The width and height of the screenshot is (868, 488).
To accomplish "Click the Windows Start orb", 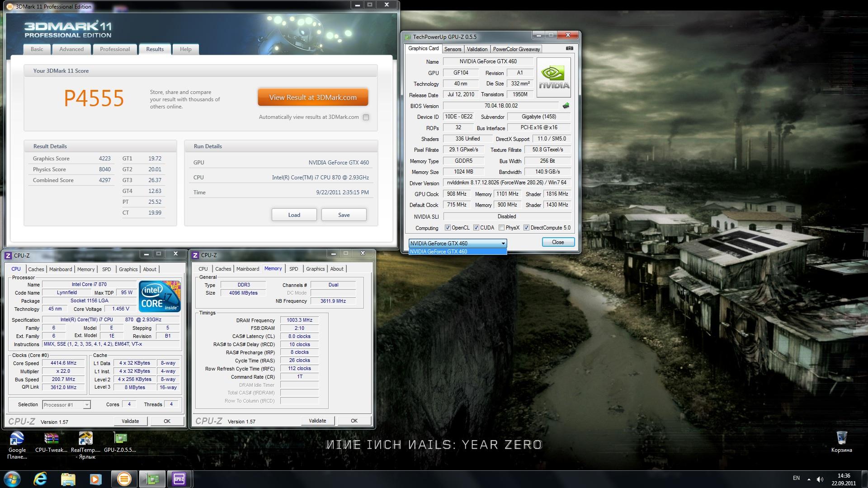I will (x=12, y=479).
